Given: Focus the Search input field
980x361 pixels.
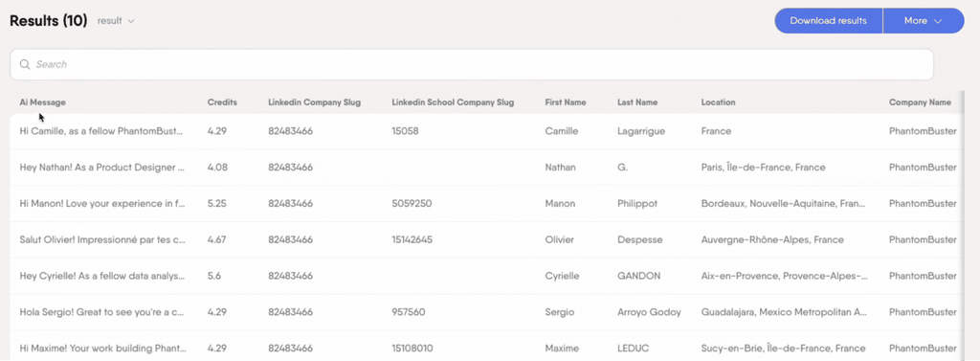Looking at the screenshot, I should [x=472, y=64].
